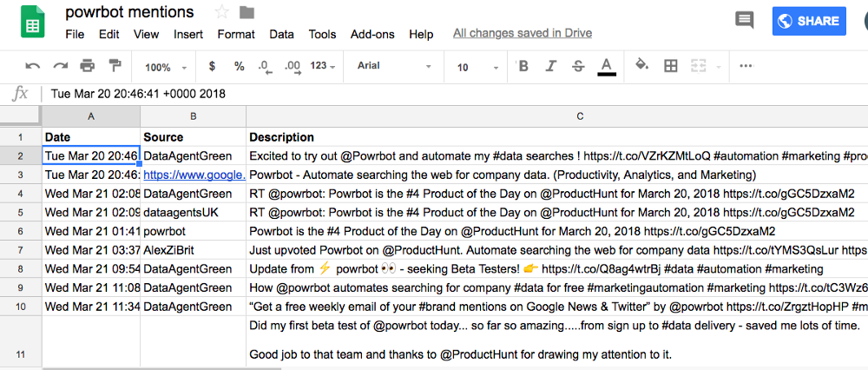Select the paint format roller icon
Image resolution: width=868 pixels, height=370 pixels.
coord(115,66)
